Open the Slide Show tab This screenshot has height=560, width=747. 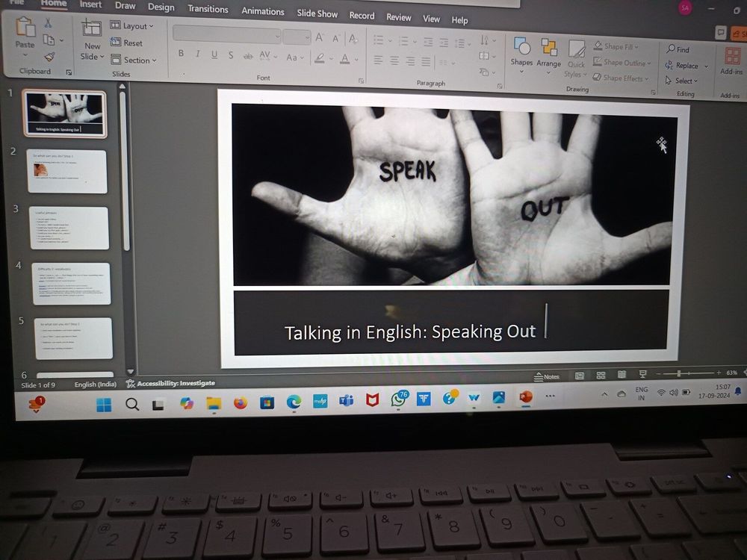(x=317, y=13)
